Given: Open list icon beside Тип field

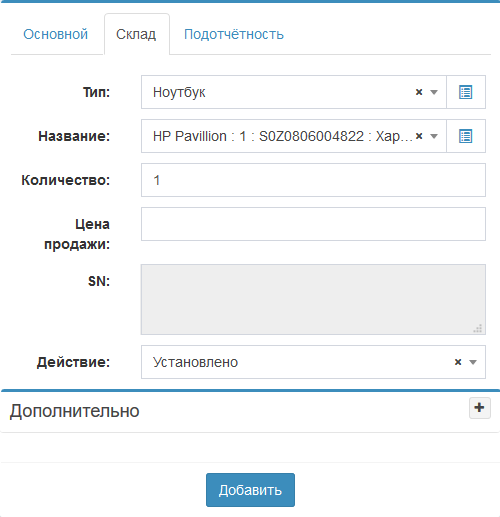Looking at the screenshot, I should pos(466,92).
